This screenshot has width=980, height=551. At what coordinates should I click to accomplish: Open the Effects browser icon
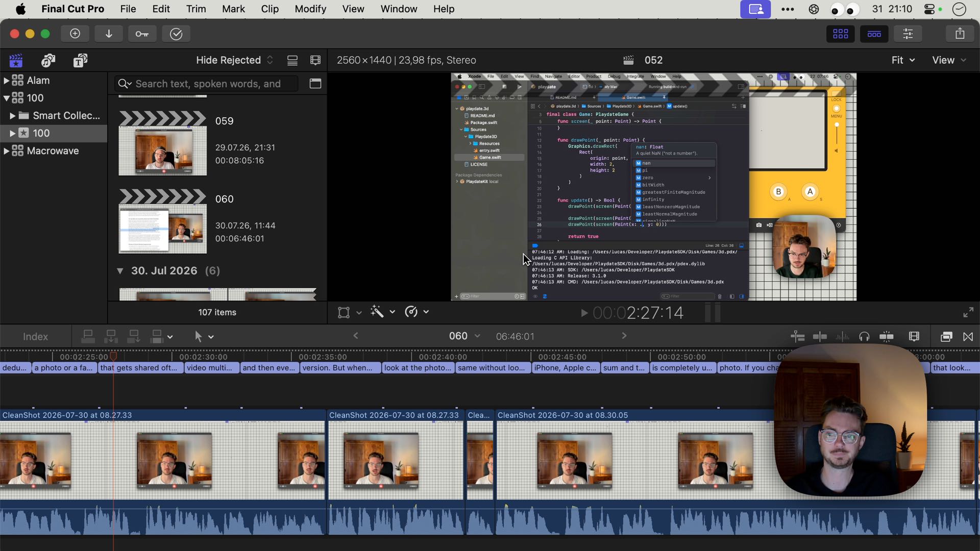pos(946,337)
